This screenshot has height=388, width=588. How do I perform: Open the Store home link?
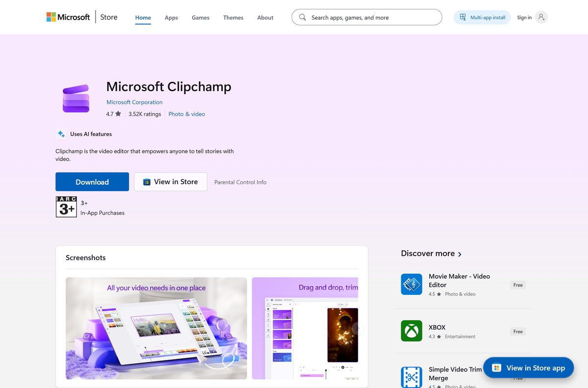tap(109, 17)
